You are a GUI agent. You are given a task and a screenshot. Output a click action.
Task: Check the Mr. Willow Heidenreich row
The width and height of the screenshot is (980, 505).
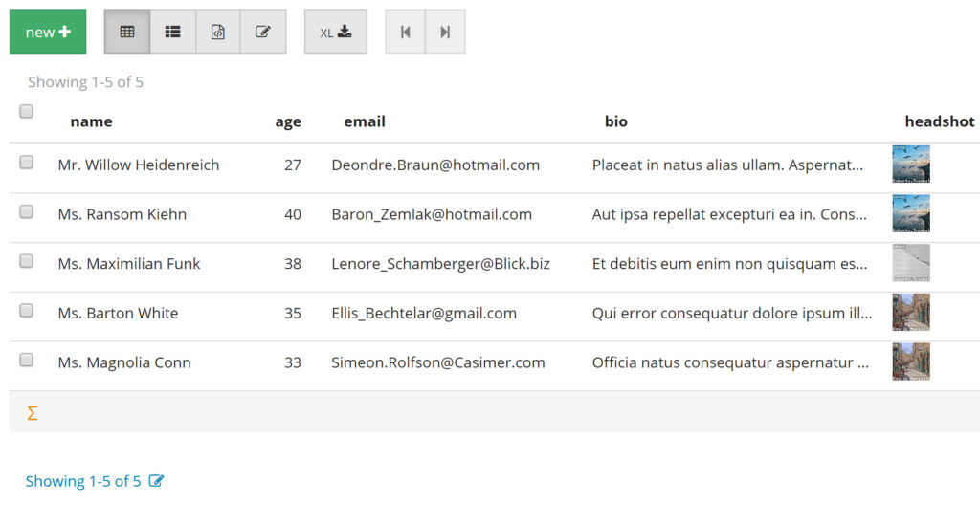point(27,163)
